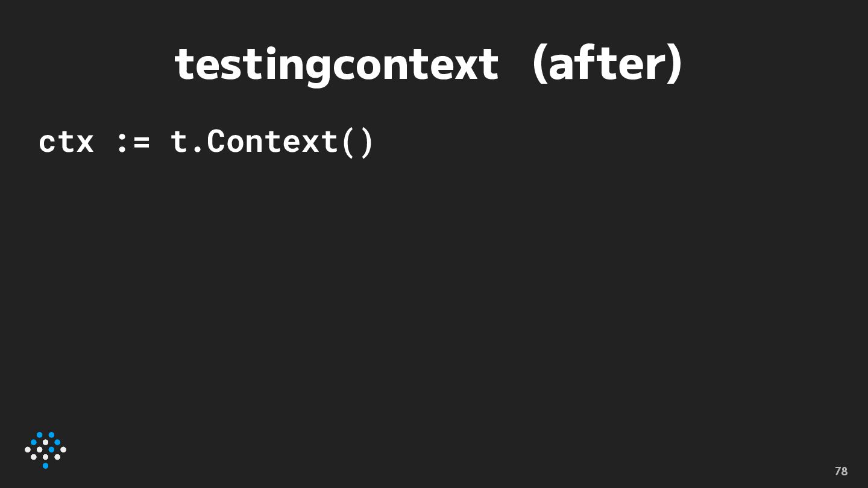
Task: Click the "ctx" variable in the code
Action: (x=66, y=142)
